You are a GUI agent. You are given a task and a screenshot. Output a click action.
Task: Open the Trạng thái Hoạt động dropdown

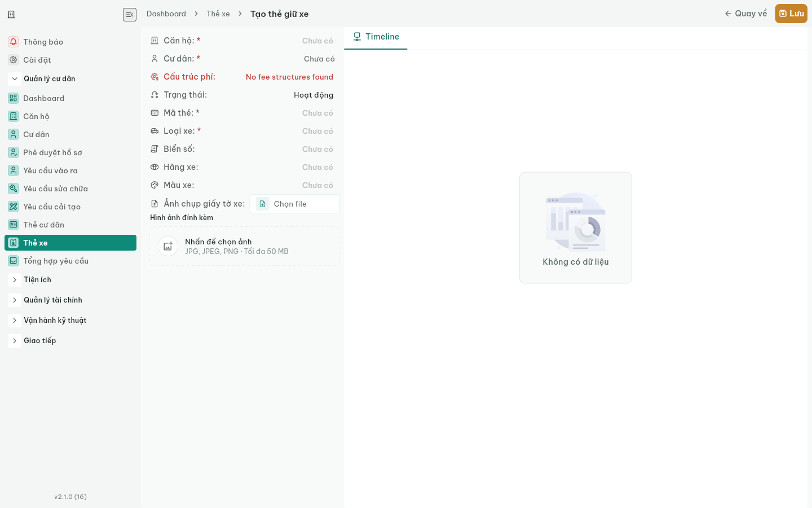click(x=314, y=95)
